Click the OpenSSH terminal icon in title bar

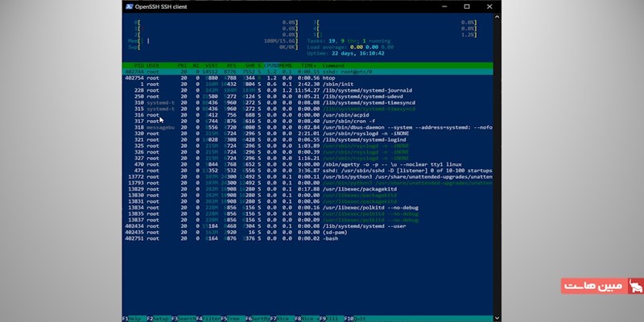128,6
